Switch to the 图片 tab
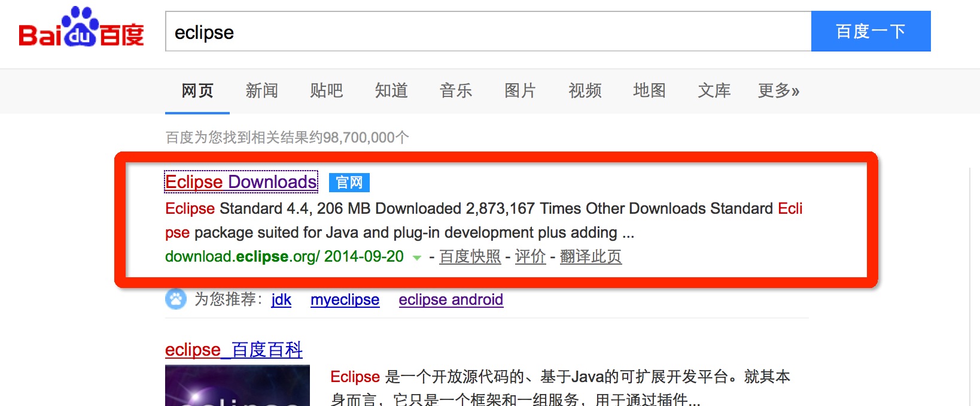The height and width of the screenshot is (406, 980). coord(520,91)
